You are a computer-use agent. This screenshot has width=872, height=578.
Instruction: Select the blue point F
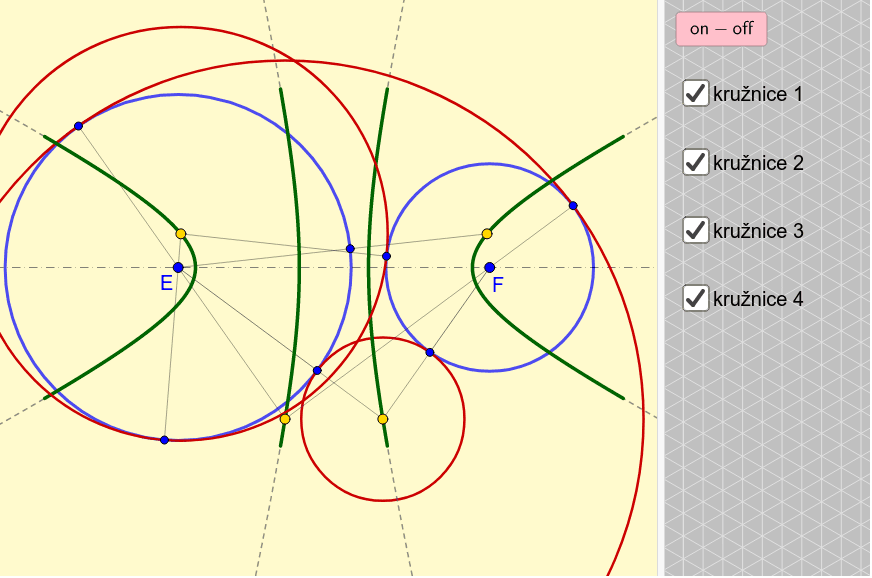[489, 268]
